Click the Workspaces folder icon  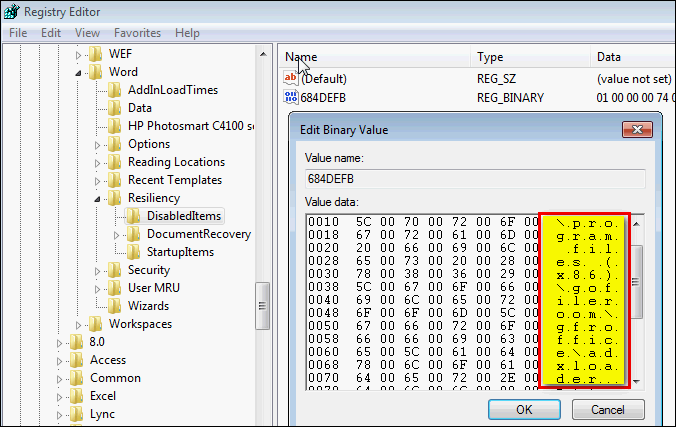pyautogui.click(x=96, y=324)
